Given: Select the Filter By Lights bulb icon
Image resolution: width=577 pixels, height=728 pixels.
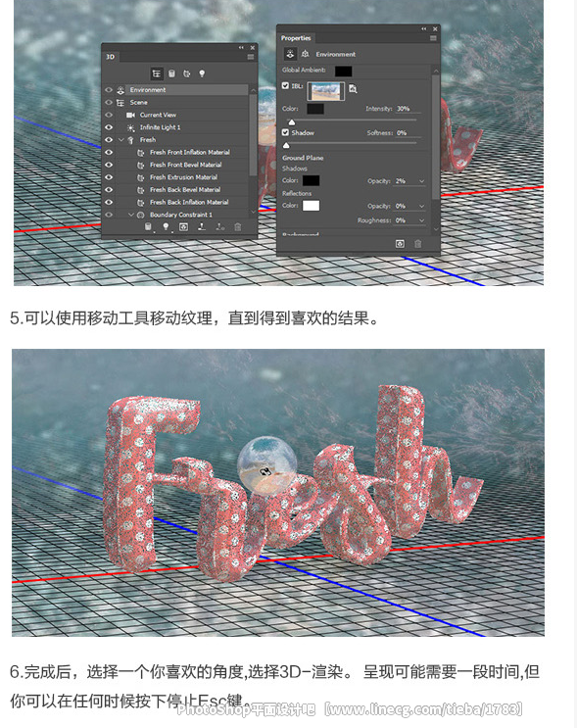Looking at the screenshot, I should pos(202,73).
